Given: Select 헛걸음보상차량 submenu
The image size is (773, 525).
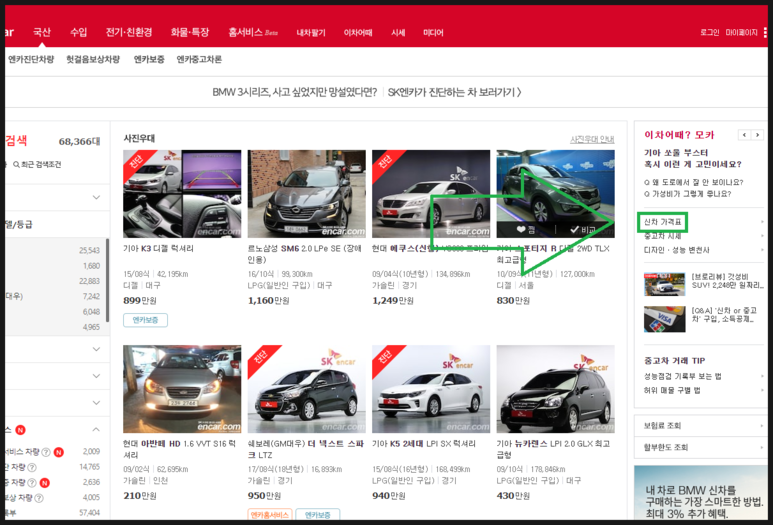Looking at the screenshot, I should coord(93,59).
